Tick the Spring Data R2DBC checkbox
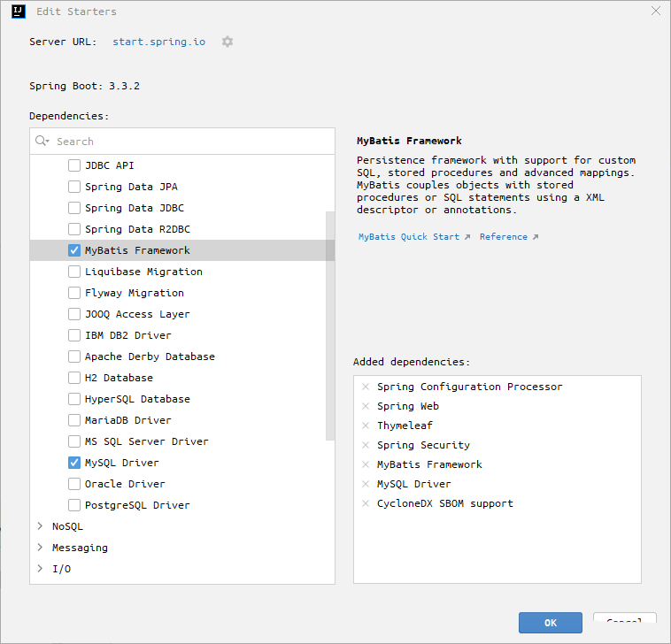 pyautogui.click(x=74, y=229)
